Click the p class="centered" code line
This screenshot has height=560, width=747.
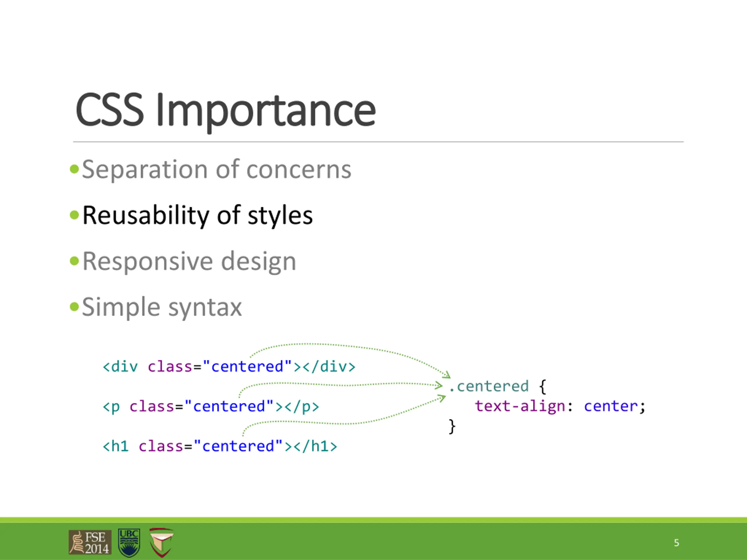(211, 406)
